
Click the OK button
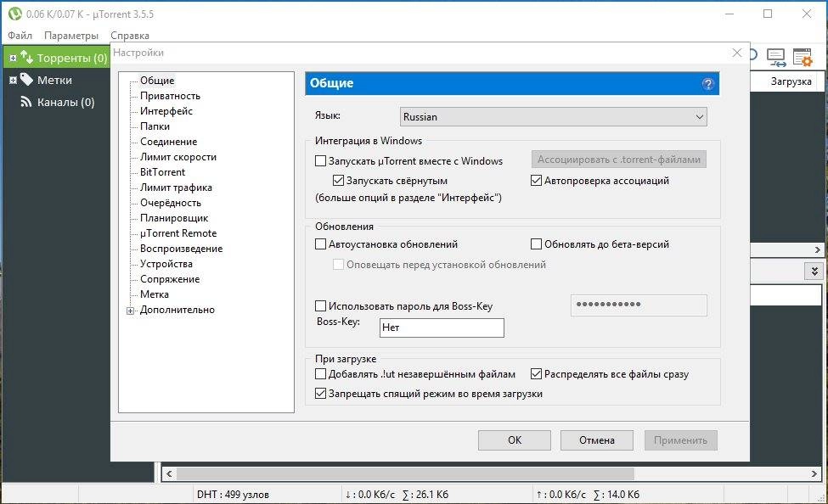pos(515,440)
